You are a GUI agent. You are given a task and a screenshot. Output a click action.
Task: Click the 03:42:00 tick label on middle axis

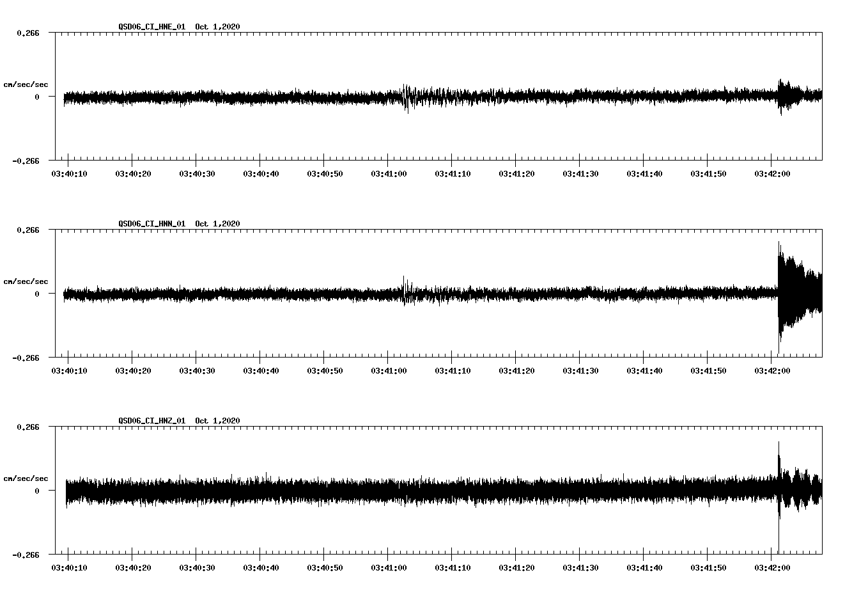773,370
